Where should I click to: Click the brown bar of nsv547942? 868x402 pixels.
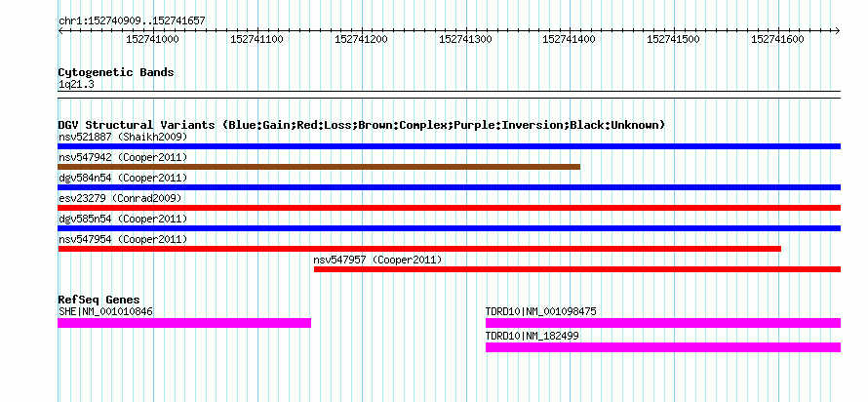319,167
